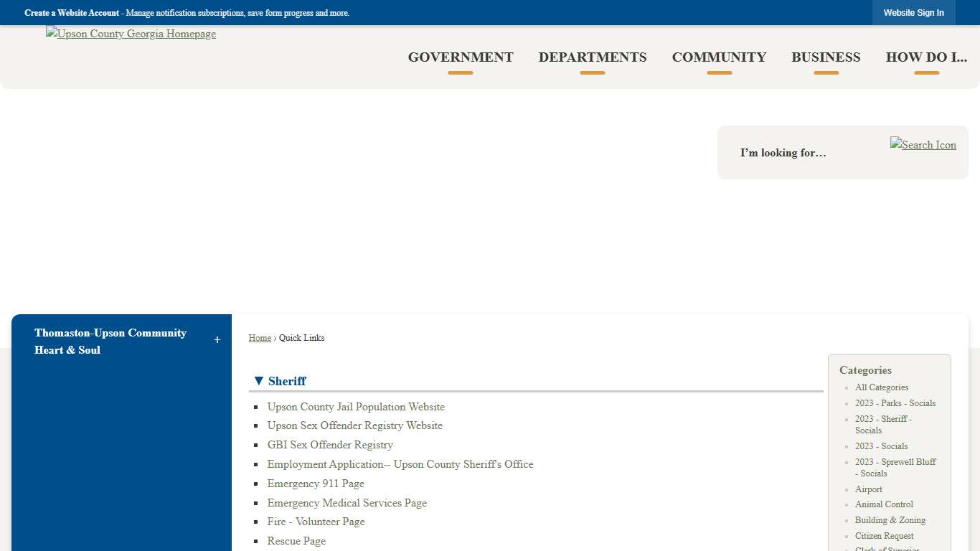Open Upson County Jail Population Website link
Viewport: 980px width, 551px height.
[x=356, y=407]
